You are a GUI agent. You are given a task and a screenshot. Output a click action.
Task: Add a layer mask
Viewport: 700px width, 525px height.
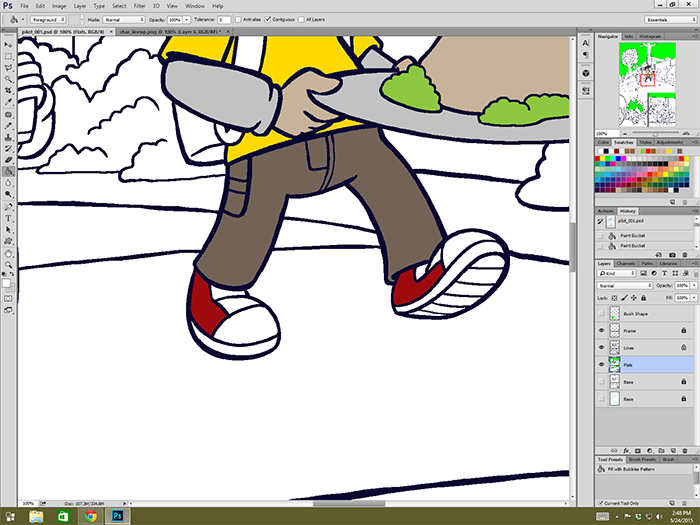pyautogui.click(x=638, y=451)
